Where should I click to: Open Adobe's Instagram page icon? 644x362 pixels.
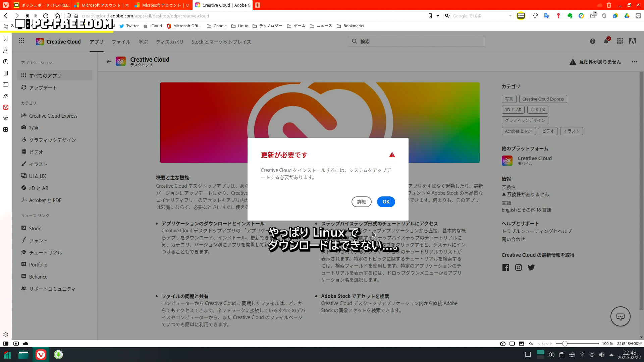519,267
